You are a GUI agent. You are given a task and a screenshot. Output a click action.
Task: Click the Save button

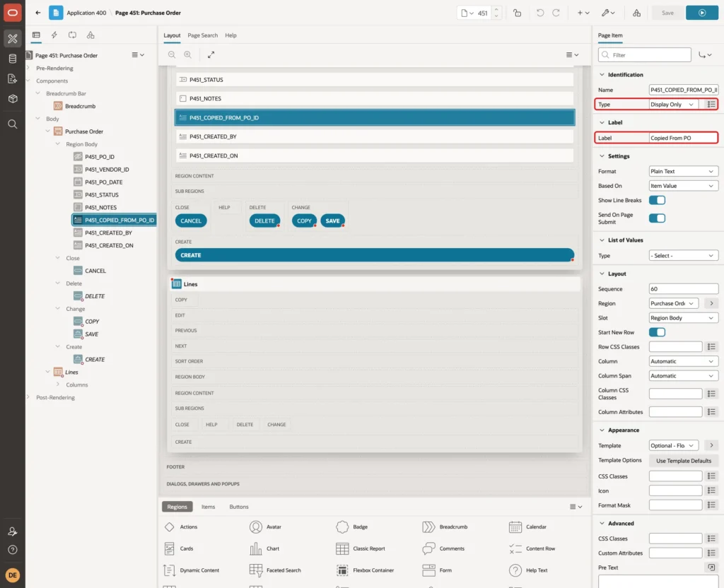click(667, 13)
